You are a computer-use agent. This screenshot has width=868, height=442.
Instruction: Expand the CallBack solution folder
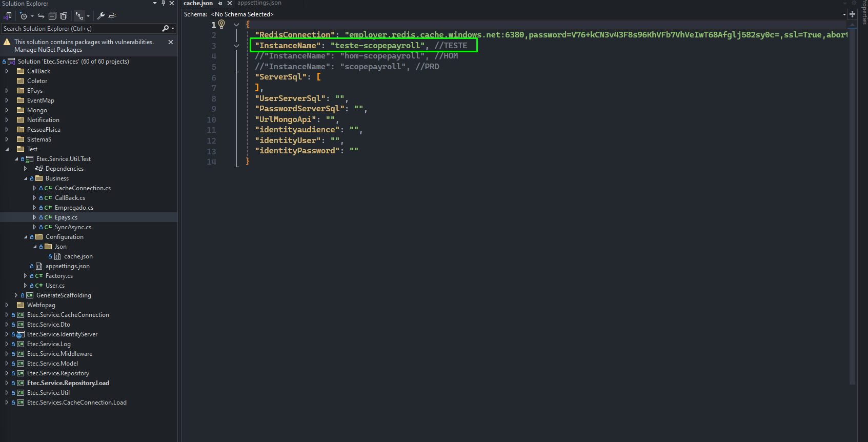pos(7,71)
